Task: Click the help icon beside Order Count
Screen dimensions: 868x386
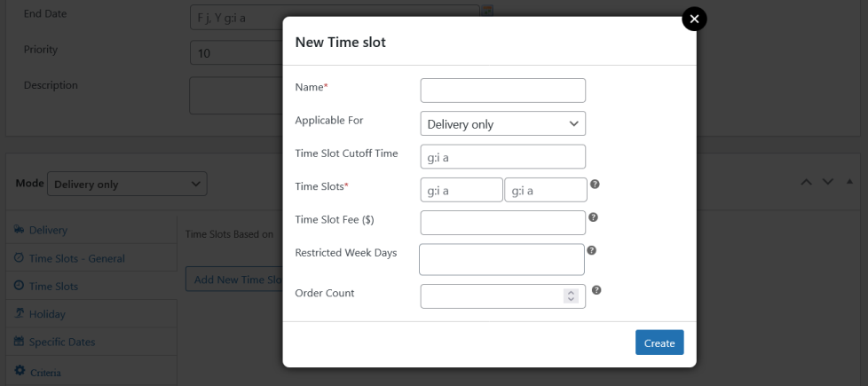Action: click(x=596, y=290)
